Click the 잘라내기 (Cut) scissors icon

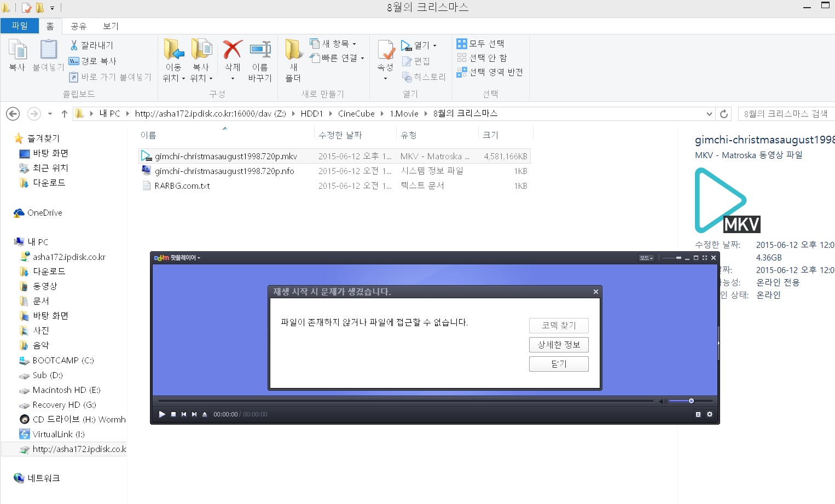[x=74, y=45]
